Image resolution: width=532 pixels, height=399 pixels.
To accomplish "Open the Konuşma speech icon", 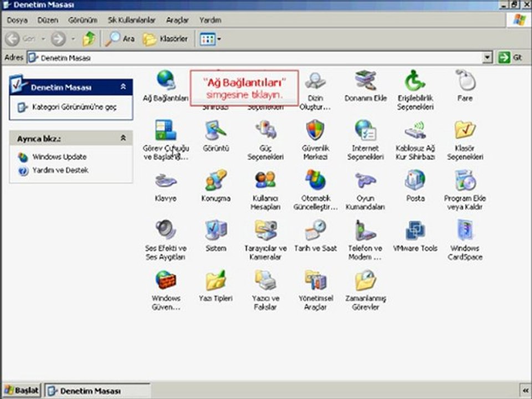I will tap(216, 180).
